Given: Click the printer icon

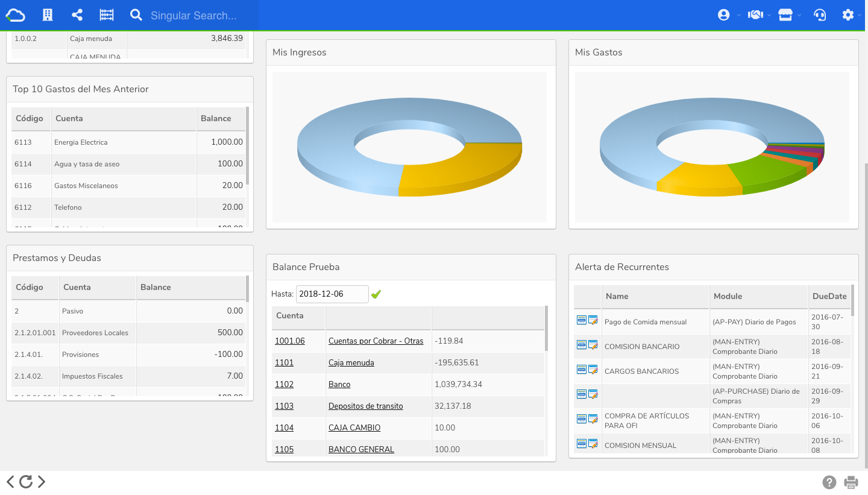Looking at the screenshot, I should [x=851, y=482].
